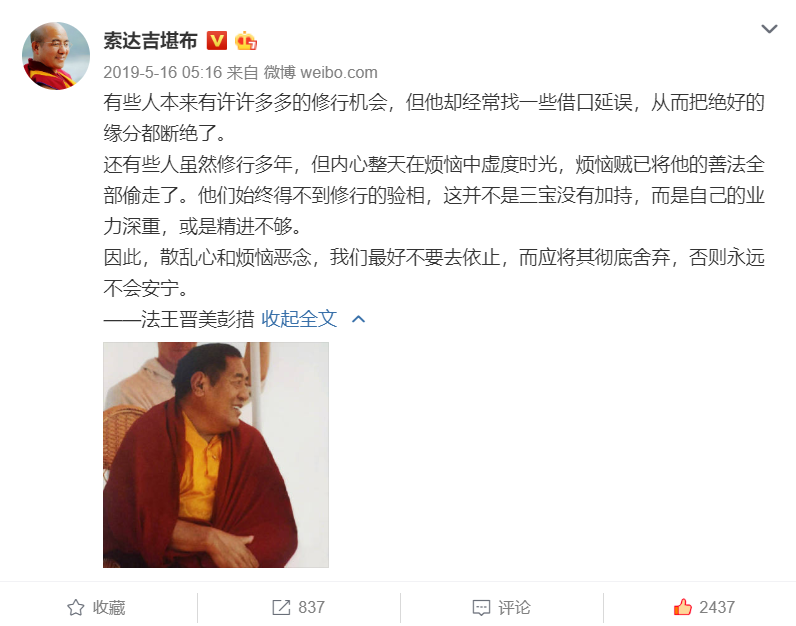
Task: Click the 法王晋美彭措 attribution line
Action: pyautogui.click(x=179, y=319)
